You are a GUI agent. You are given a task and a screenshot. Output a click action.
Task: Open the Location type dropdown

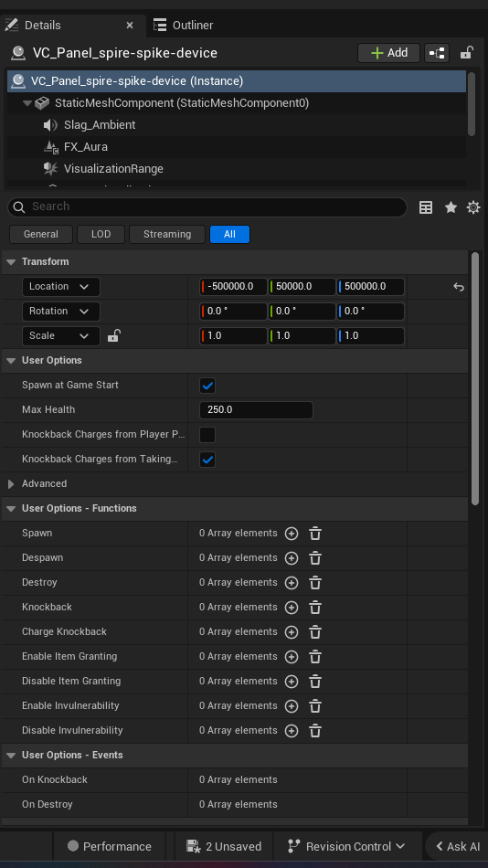point(61,287)
